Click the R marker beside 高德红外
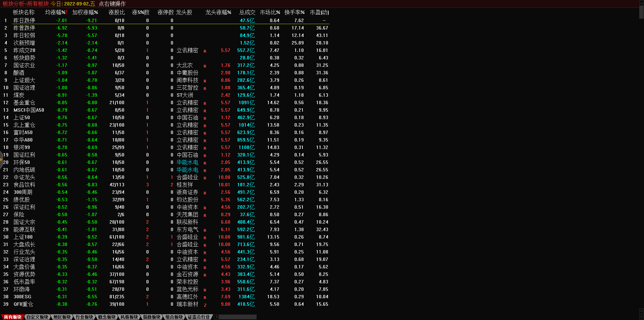644x320 pixels. [x=205, y=298]
